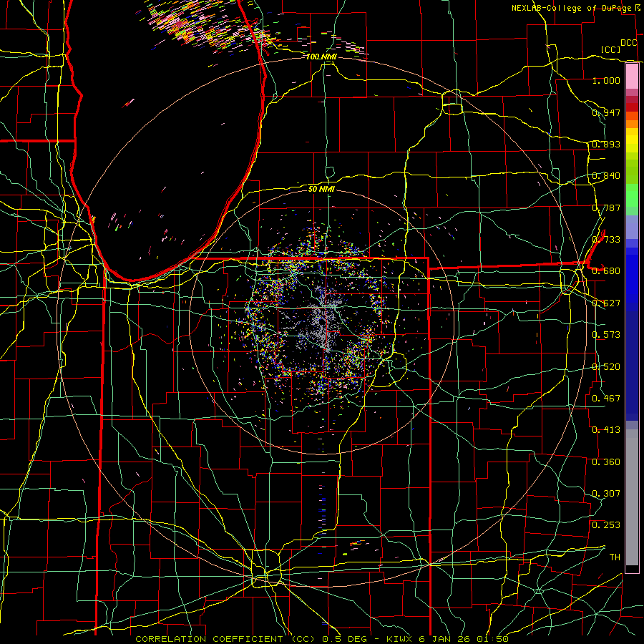Click the TH threshold label
The height and width of the screenshot is (644, 644).
point(615,557)
